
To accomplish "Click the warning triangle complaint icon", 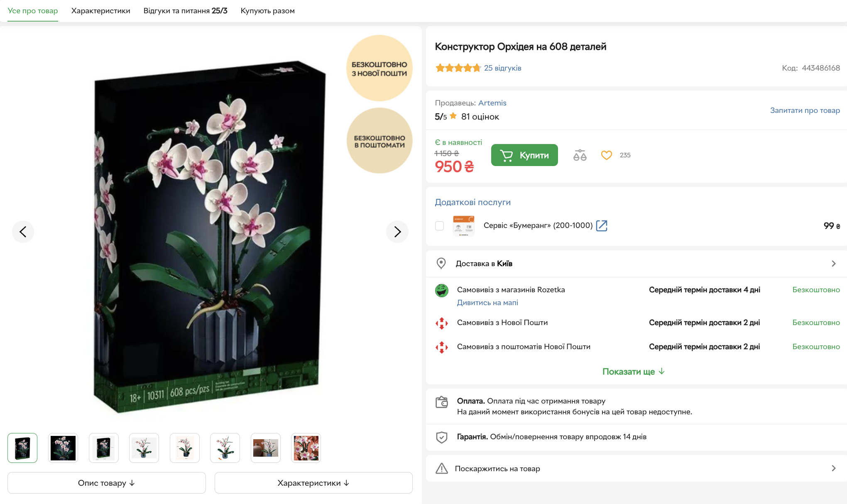I will click(x=442, y=468).
